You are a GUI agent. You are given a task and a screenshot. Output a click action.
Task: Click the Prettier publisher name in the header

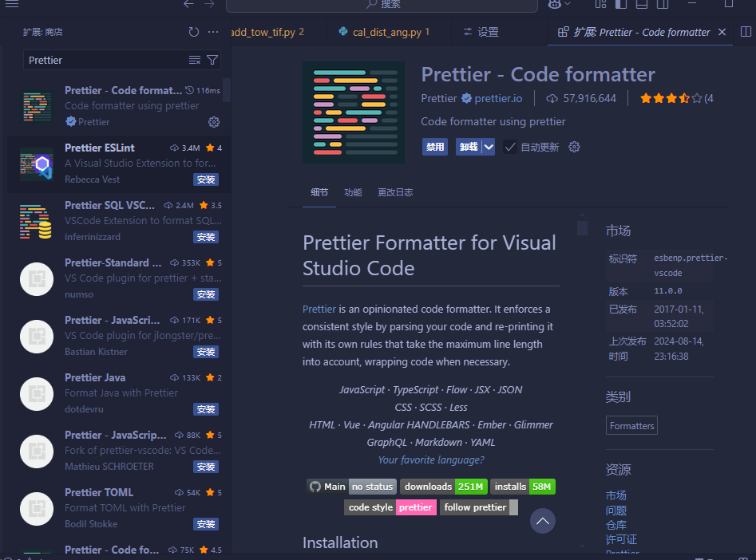pos(439,98)
